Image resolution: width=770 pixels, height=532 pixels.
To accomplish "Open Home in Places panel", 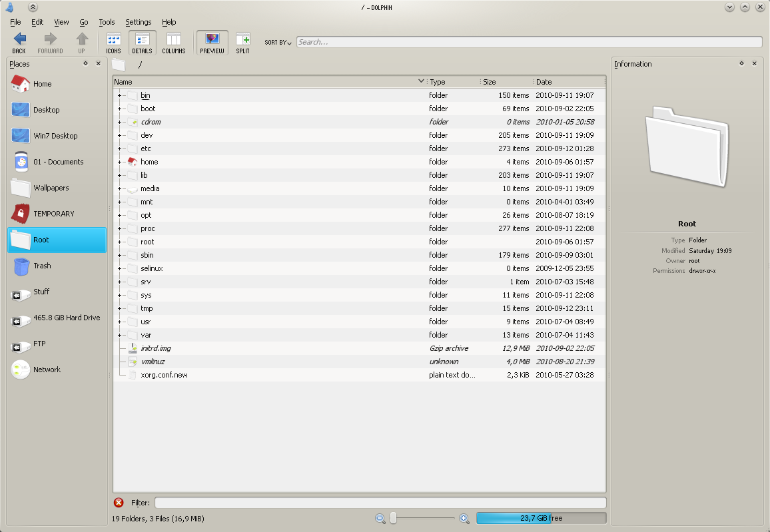I will point(57,84).
